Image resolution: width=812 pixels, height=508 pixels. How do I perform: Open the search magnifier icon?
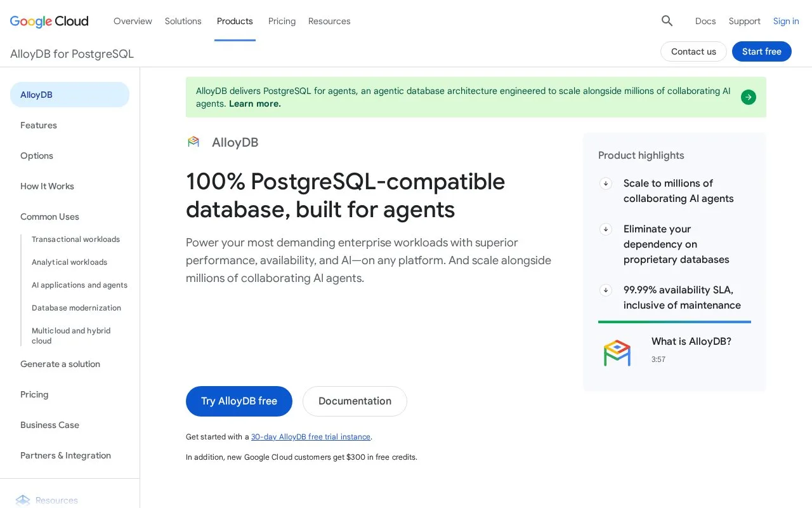(x=667, y=21)
